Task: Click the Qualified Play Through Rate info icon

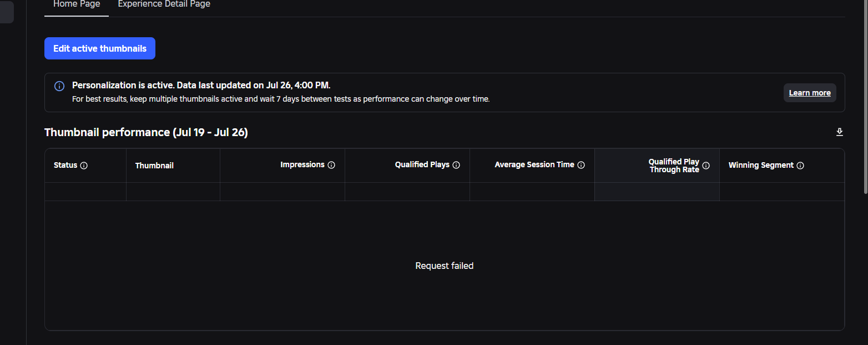Action: (706, 166)
